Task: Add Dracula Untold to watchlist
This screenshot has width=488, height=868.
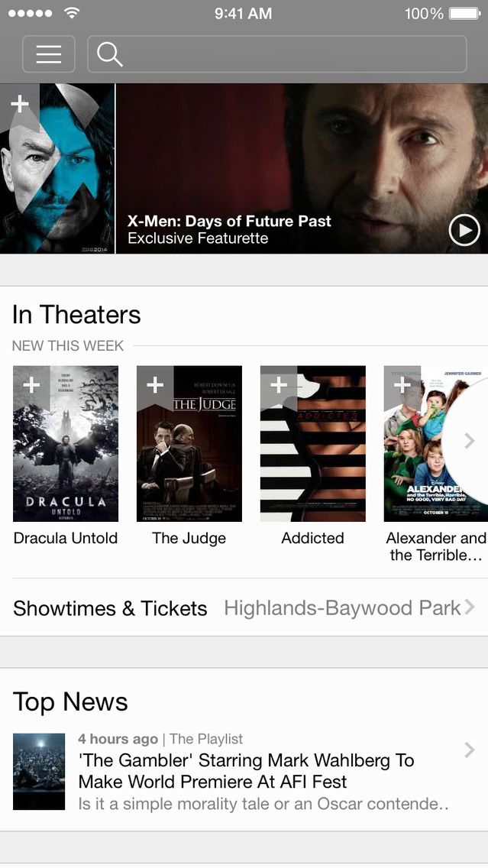Action: [x=31, y=385]
